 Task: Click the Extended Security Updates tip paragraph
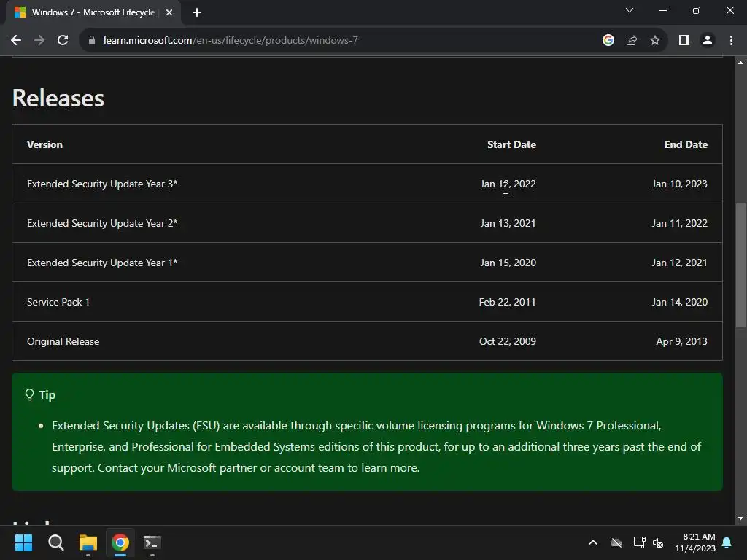tap(376, 447)
